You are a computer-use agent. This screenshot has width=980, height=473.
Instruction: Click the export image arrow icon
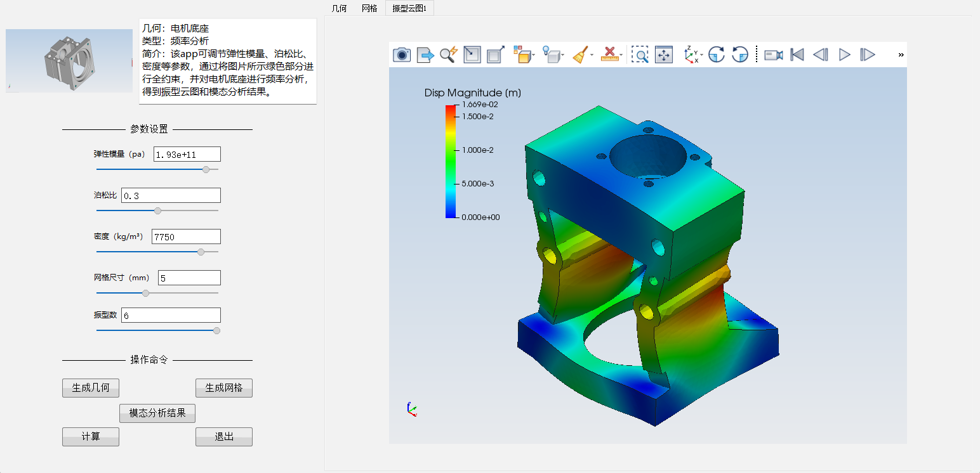(x=425, y=55)
